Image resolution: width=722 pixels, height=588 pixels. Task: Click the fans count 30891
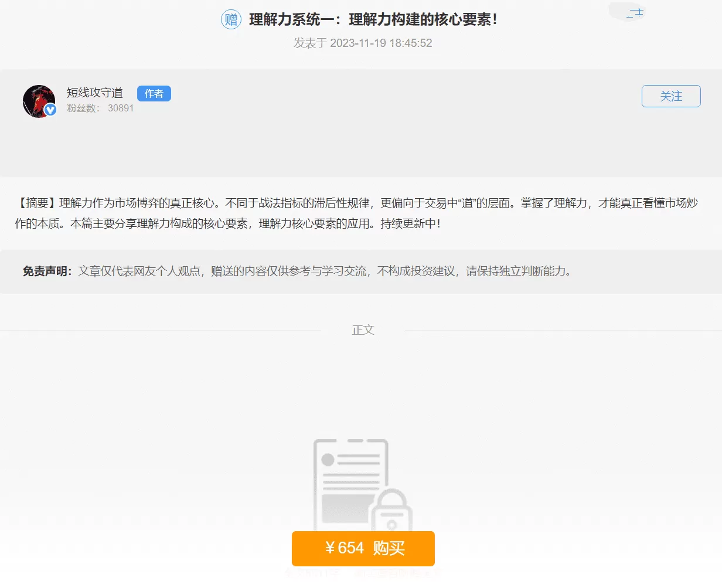point(121,108)
